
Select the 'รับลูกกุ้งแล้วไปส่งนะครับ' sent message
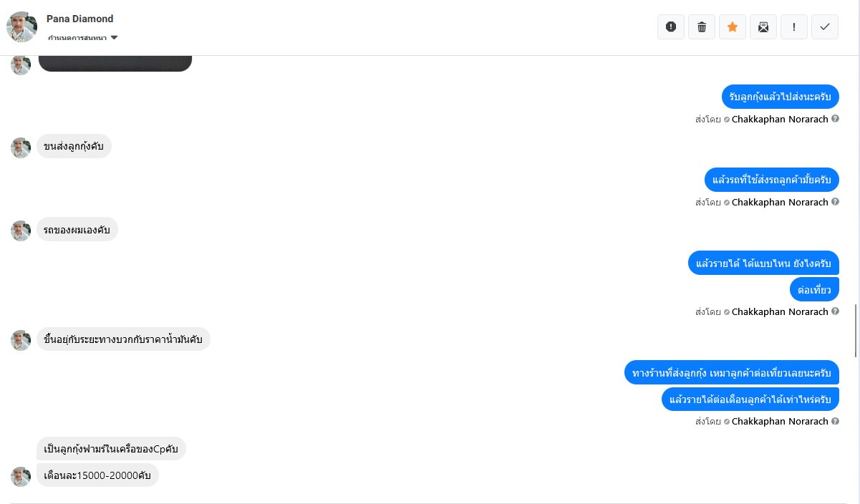781,96
